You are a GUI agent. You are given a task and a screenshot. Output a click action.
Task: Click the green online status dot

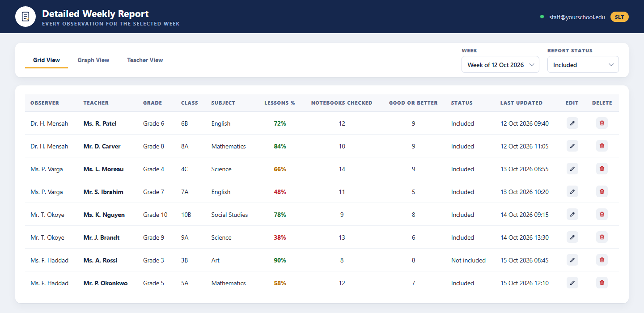tap(542, 17)
